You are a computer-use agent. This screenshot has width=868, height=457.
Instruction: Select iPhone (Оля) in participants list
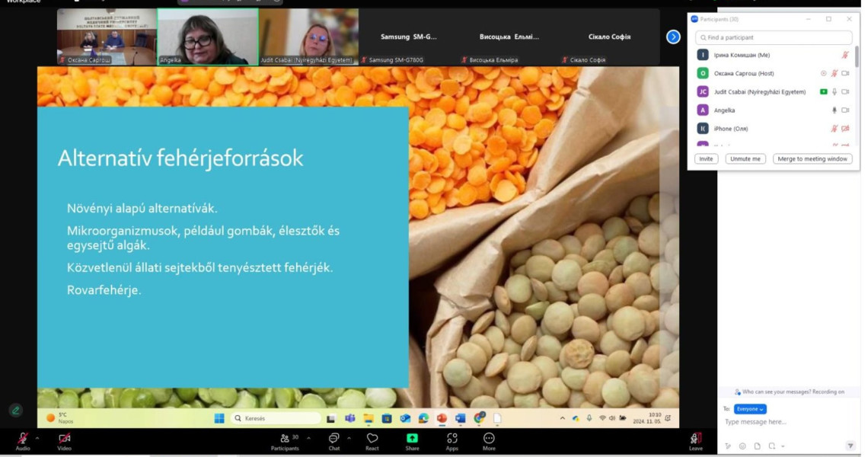pyautogui.click(x=773, y=129)
